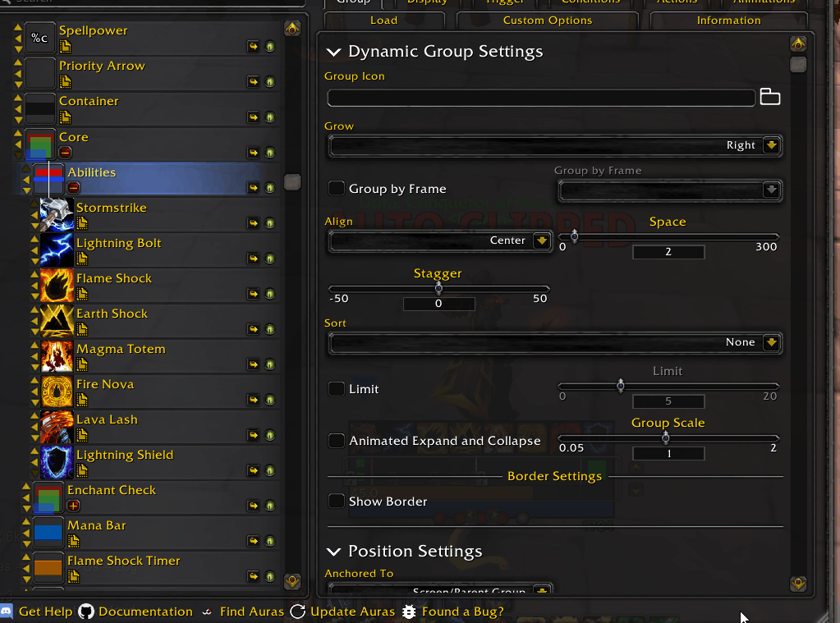This screenshot has height=623, width=840.
Task: Click Stormstrike's yellow arrow button
Action: pos(254,222)
